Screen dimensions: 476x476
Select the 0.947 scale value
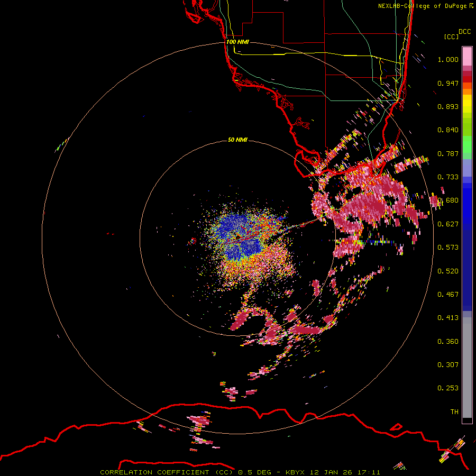point(448,83)
